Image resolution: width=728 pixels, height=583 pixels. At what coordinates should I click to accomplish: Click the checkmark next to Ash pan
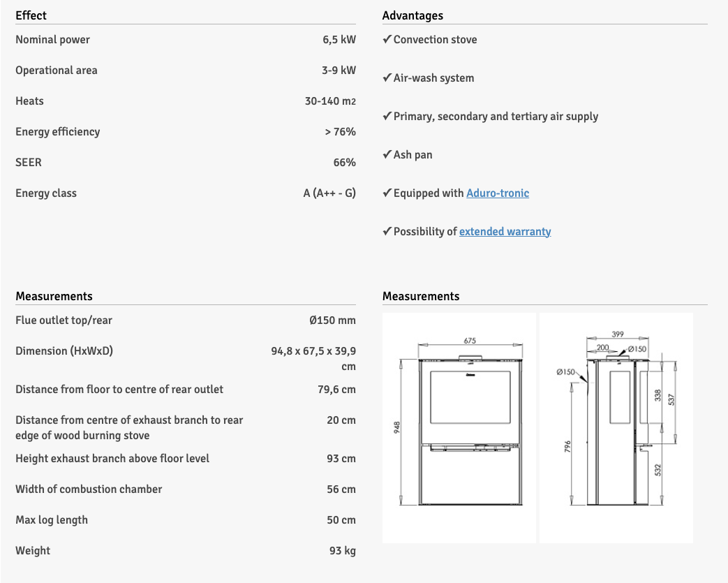click(387, 155)
